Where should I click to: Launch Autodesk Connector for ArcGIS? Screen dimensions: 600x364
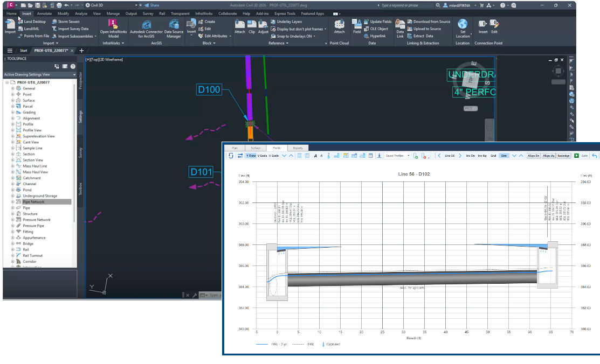pos(146,29)
